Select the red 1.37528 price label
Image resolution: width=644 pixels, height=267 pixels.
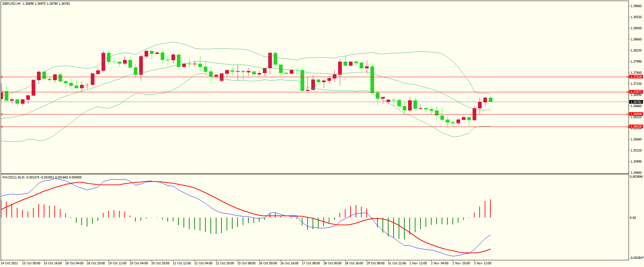636,77
